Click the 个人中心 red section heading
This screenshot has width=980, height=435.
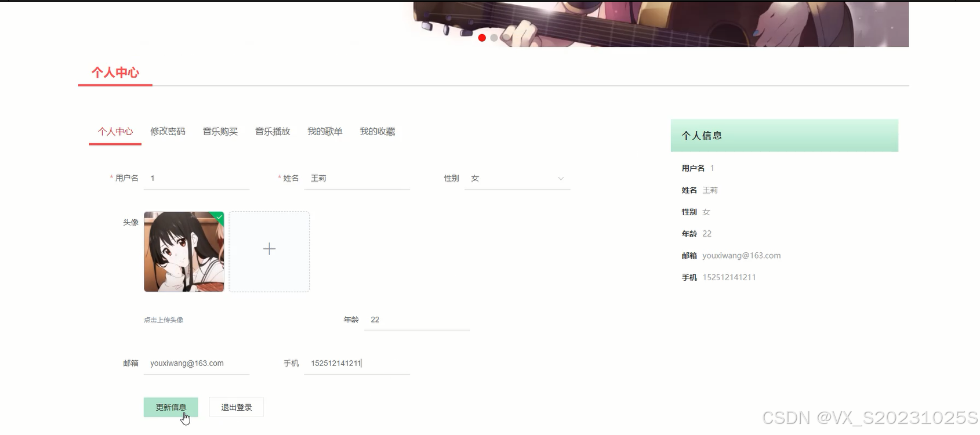[x=115, y=72]
